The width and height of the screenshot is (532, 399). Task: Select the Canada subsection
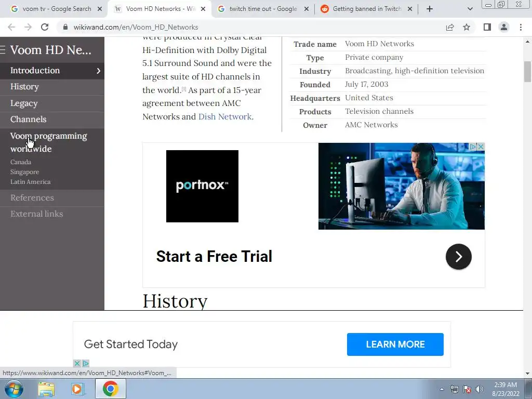click(21, 162)
